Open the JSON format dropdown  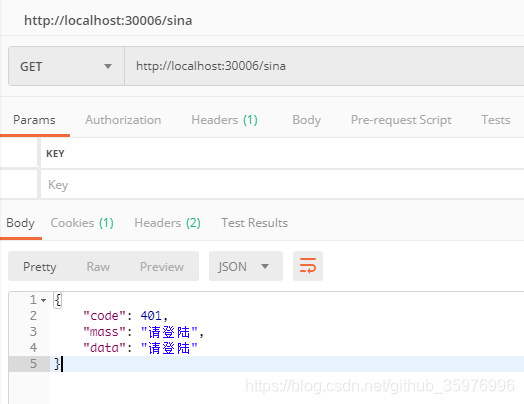(x=246, y=266)
